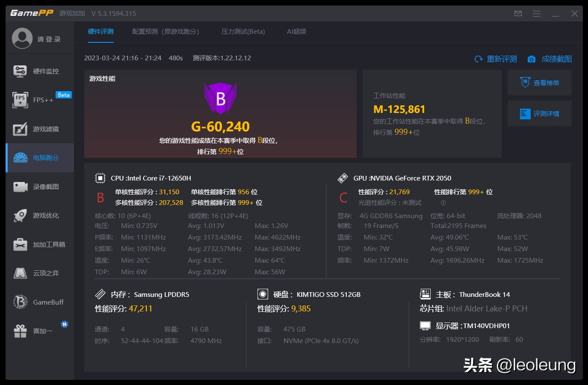Click the 成绩截图 screenshot button

550,59
